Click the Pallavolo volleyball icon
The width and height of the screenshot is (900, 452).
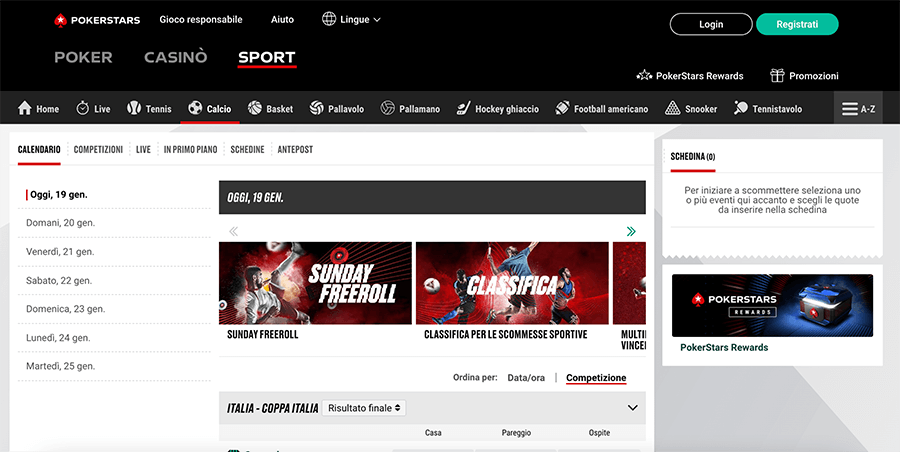pos(317,108)
